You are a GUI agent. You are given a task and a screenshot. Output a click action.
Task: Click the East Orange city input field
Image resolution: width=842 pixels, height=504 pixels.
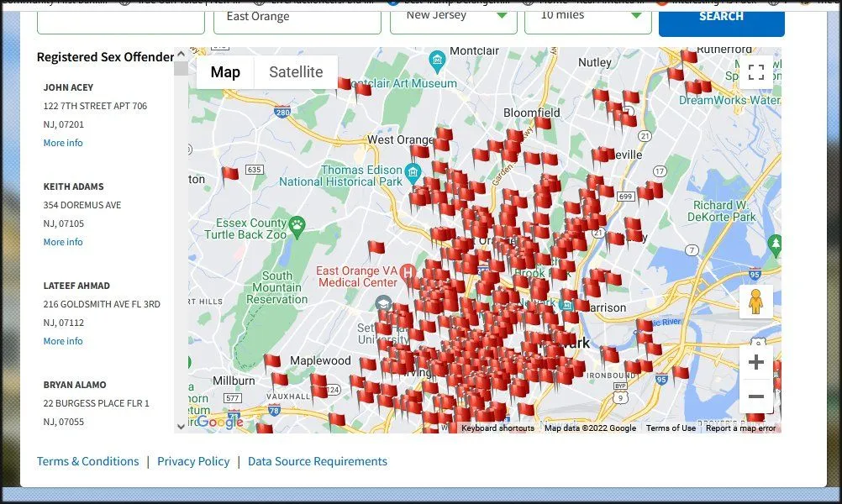(292, 17)
